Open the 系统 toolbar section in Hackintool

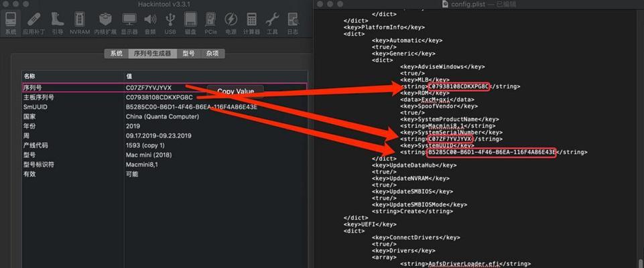pyautogui.click(x=11, y=23)
